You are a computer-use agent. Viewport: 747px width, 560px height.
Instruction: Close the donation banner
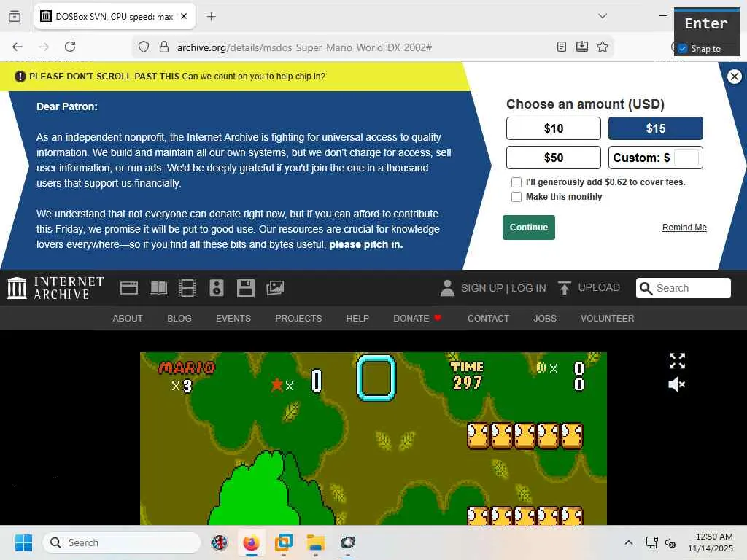[x=734, y=76]
